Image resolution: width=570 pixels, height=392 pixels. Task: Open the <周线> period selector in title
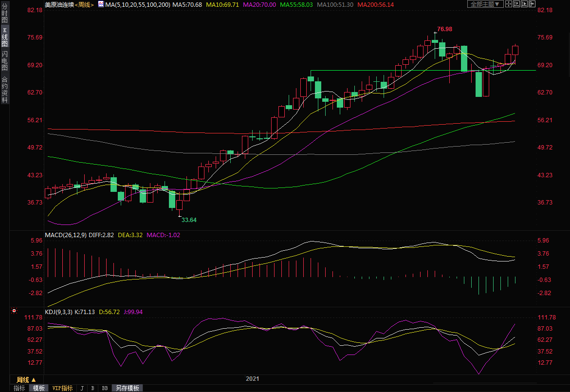(x=86, y=4)
